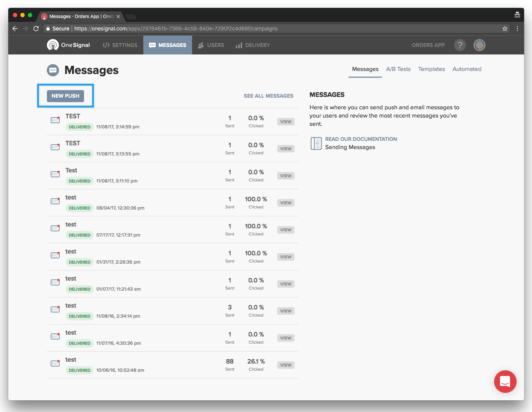This screenshot has height=412, width=532.
Task: Click the NEW PUSH button
Action: tap(65, 96)
